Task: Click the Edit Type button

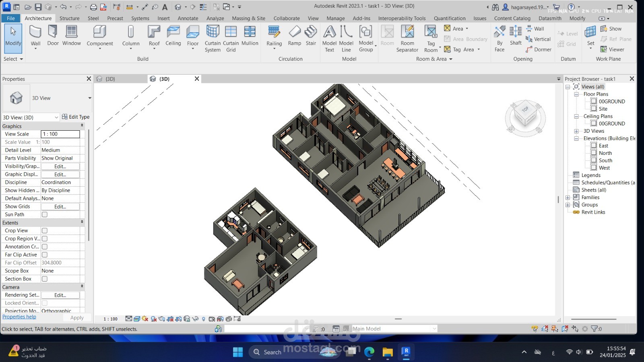Action: coord(76,117)
